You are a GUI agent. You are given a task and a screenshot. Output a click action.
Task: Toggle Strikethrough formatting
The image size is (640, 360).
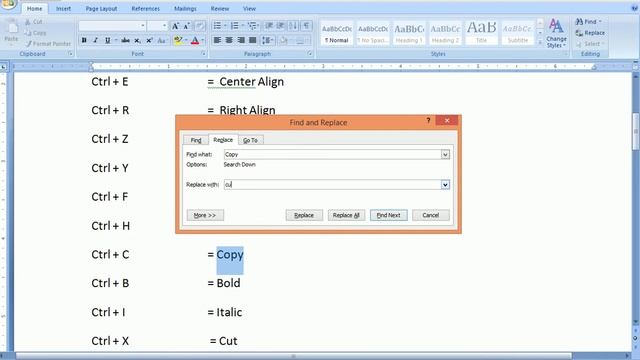click(x=125, y=40)
